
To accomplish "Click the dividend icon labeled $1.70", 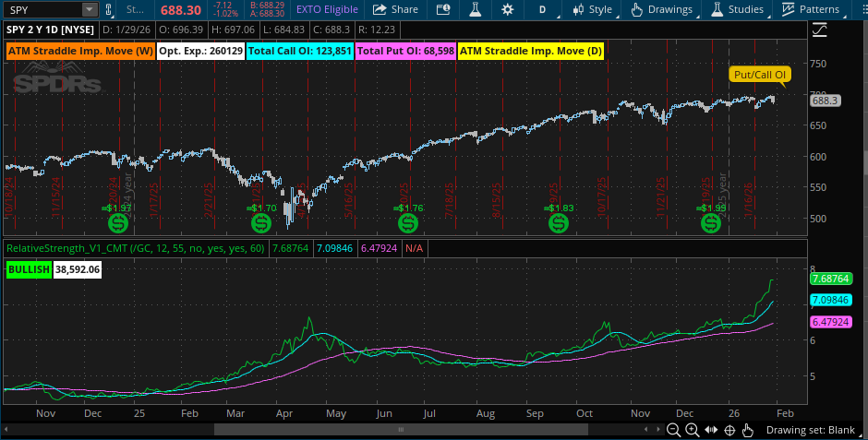I will point(261,223).
